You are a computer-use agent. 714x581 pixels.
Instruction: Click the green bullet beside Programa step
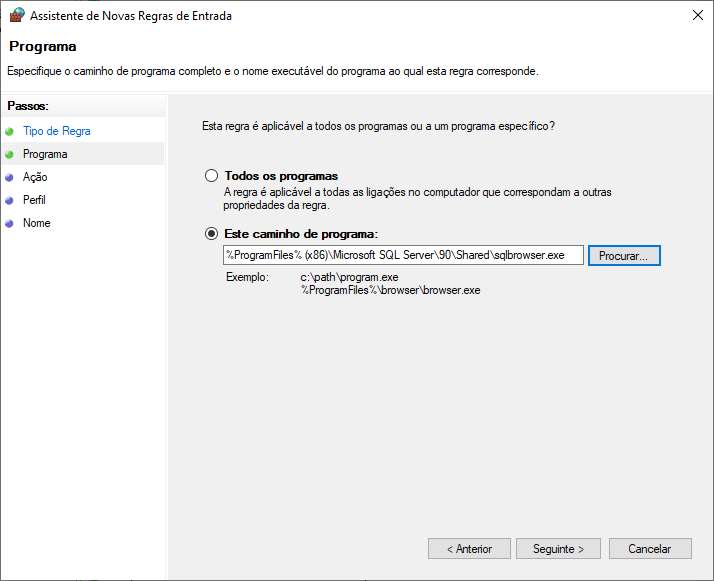point(10,154)
